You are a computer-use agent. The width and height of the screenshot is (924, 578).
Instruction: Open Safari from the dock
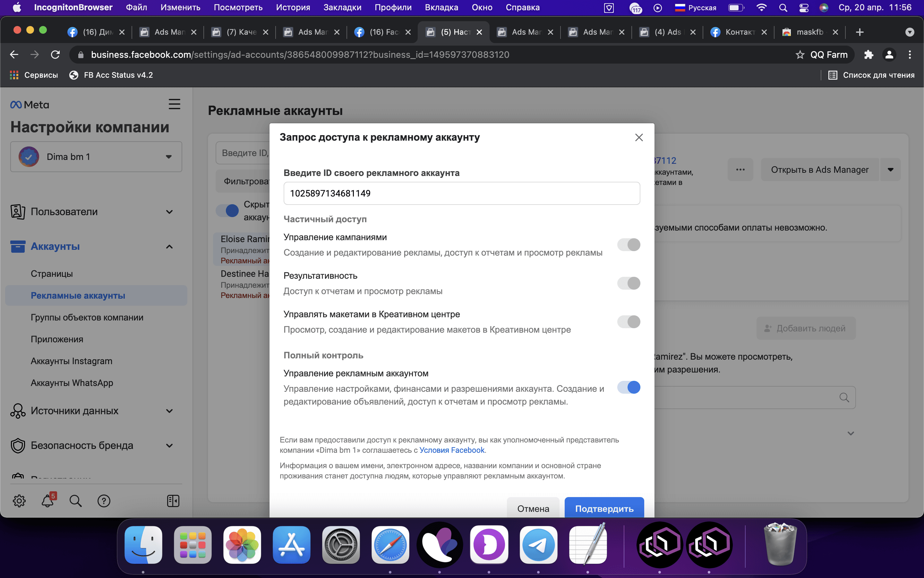coord(390,545)
